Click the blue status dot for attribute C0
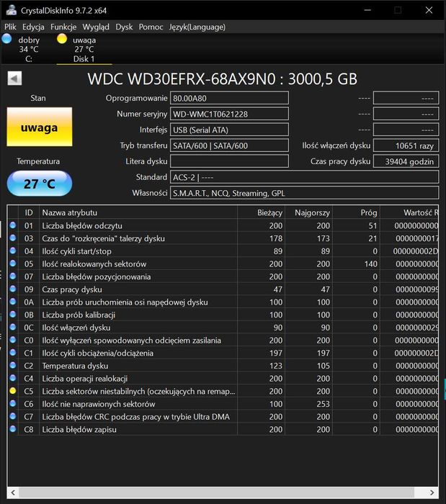 13,340
